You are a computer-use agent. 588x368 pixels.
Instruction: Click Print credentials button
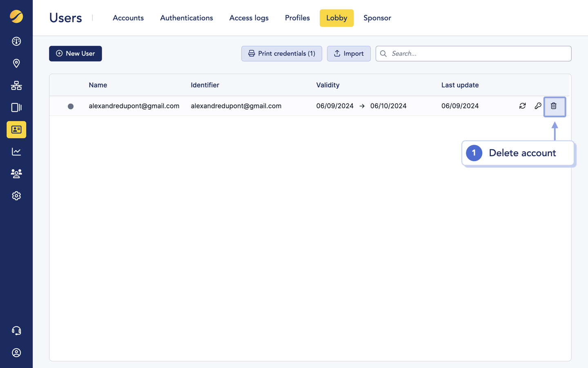point(281,54)
